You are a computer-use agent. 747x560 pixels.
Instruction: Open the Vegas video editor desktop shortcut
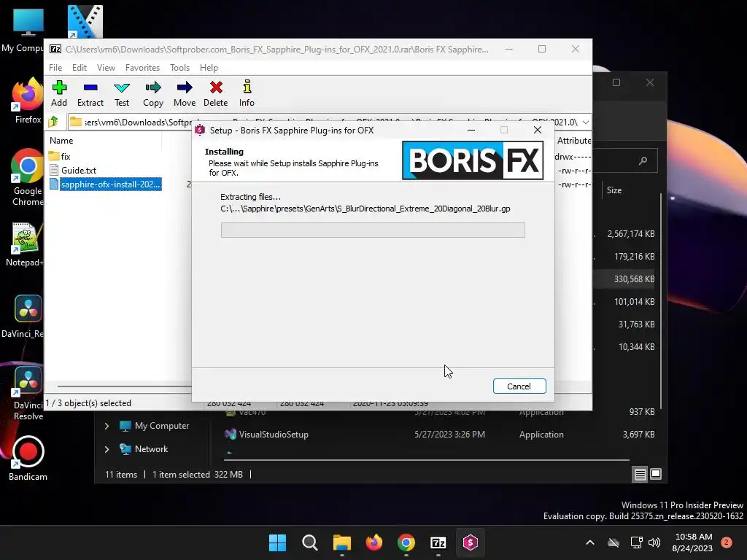click(85, 21)
